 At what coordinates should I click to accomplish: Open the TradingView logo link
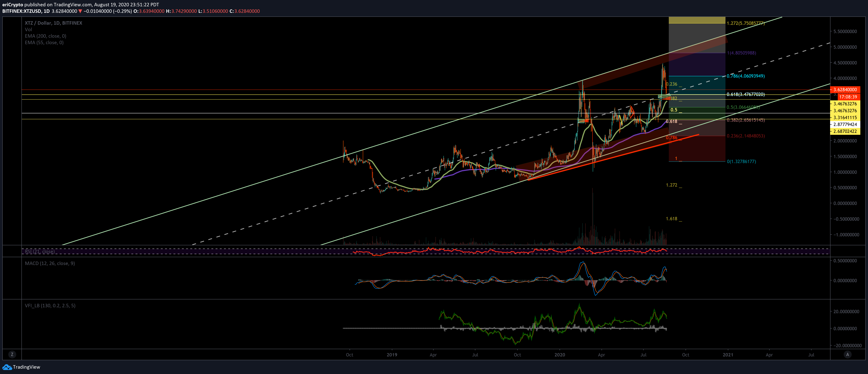pos(21,367)
